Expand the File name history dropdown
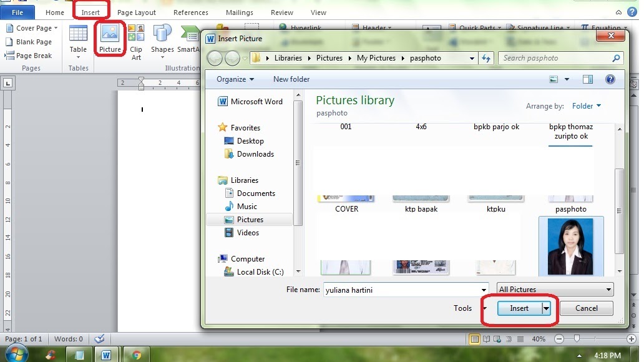 tap(484, 290)
